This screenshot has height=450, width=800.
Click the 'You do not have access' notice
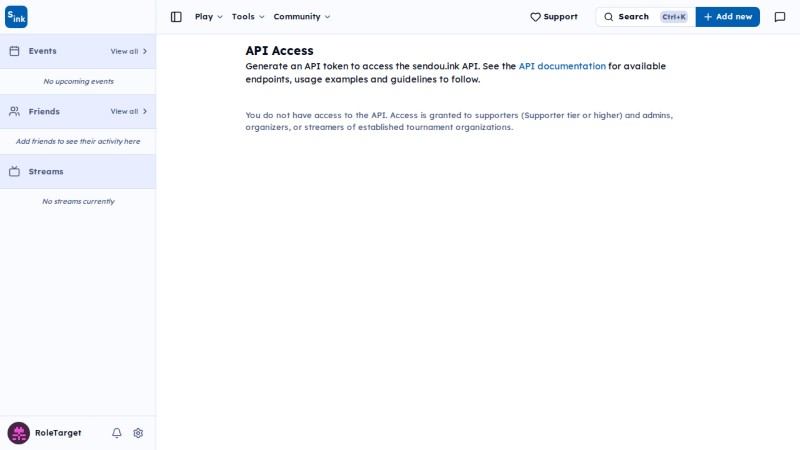pyautogui.click(x=459, y=121)
